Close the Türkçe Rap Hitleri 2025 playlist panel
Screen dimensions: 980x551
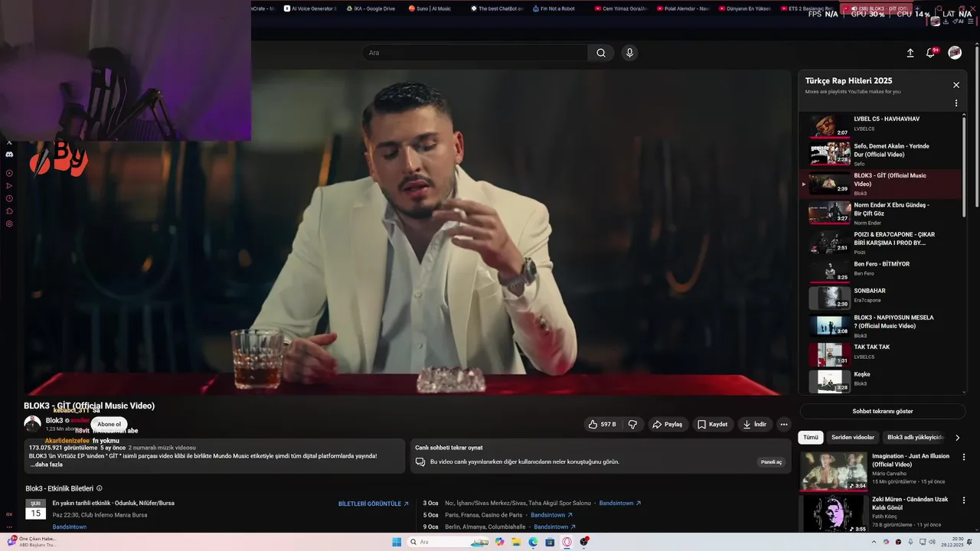[x=956, y=85]
